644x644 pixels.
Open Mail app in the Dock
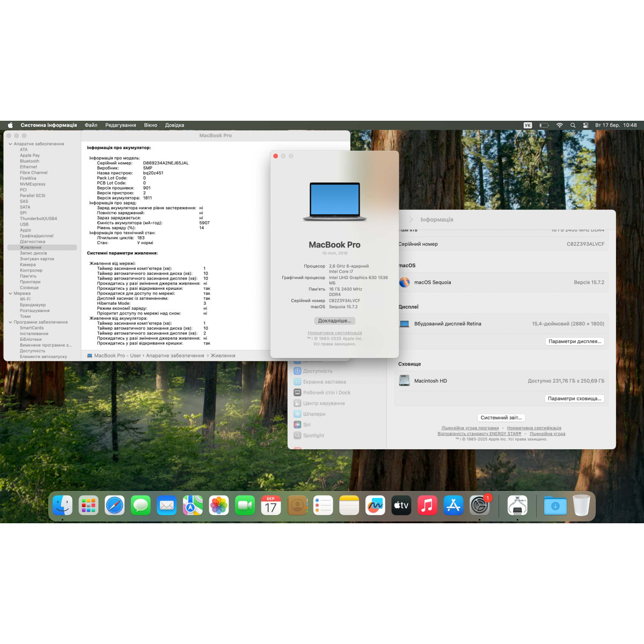click(x=167, y=505)
